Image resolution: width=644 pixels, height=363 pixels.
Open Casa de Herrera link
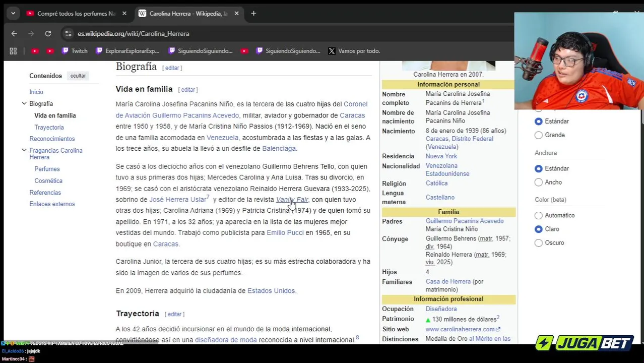tap(448, 282)
